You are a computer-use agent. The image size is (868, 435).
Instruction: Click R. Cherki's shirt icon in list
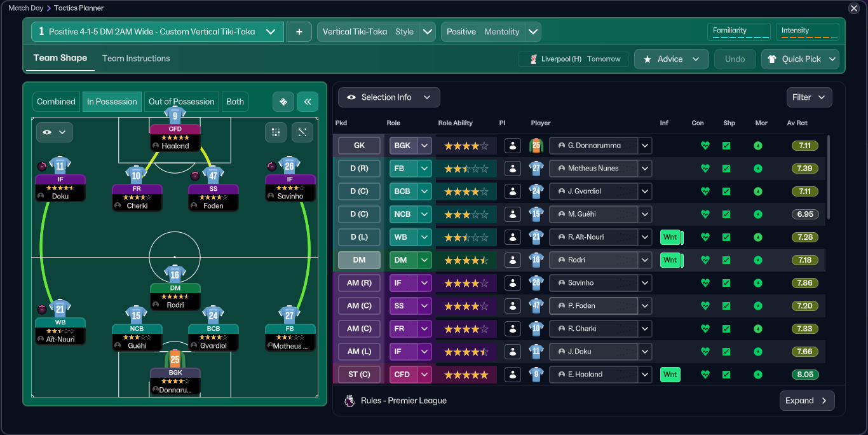click(x=536, y=329)
